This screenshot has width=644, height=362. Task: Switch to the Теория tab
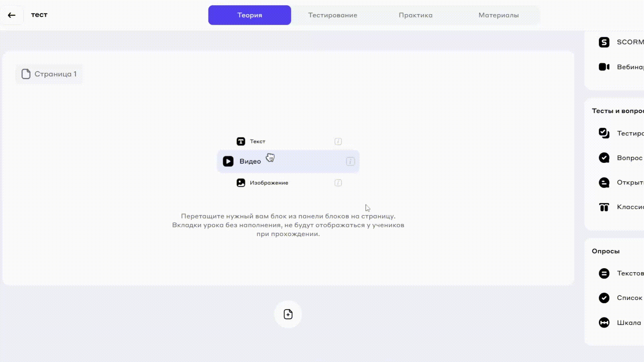pyautogui.click(x=250, y=15)
